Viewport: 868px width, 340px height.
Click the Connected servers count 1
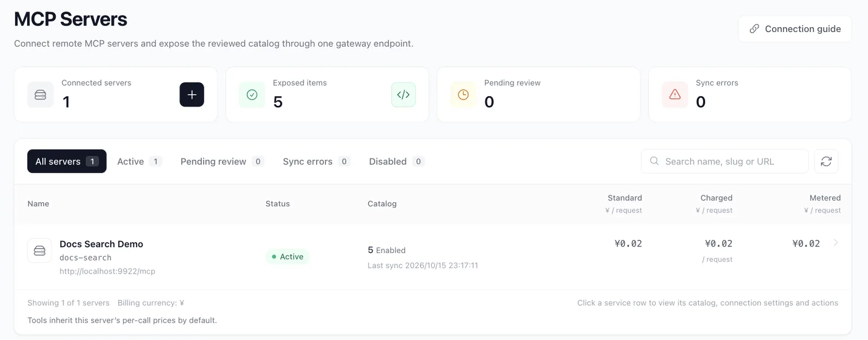[x=66, y=102]
